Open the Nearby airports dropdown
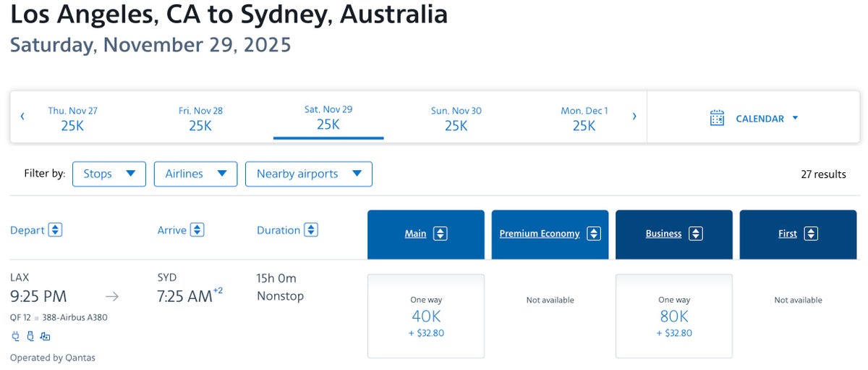The width and height of the screenshot is (868, 370). [x=309, y=174]
